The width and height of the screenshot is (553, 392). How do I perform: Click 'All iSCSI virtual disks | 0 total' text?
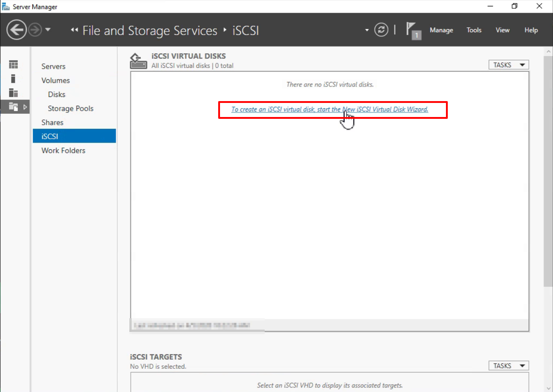(x=192, y=66)
